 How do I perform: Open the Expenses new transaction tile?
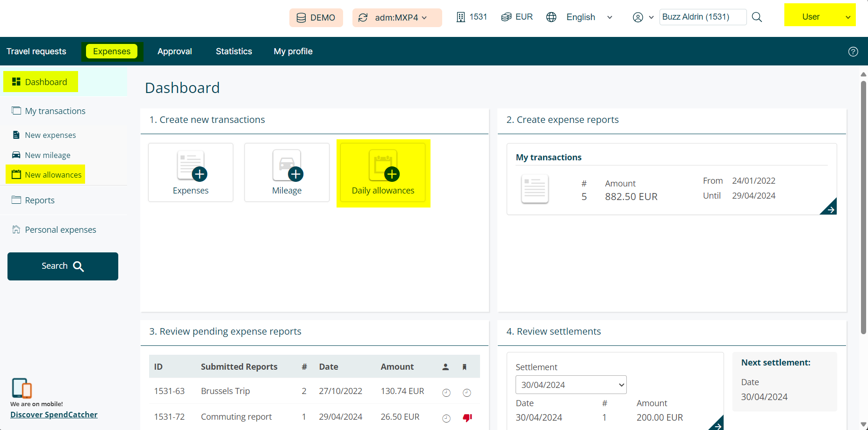[x=191, y=172]
